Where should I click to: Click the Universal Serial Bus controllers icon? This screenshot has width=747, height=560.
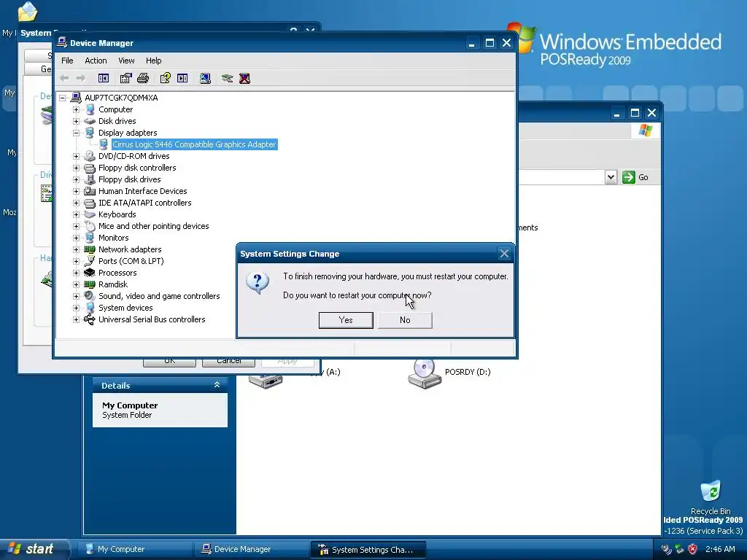click(90, 319)
